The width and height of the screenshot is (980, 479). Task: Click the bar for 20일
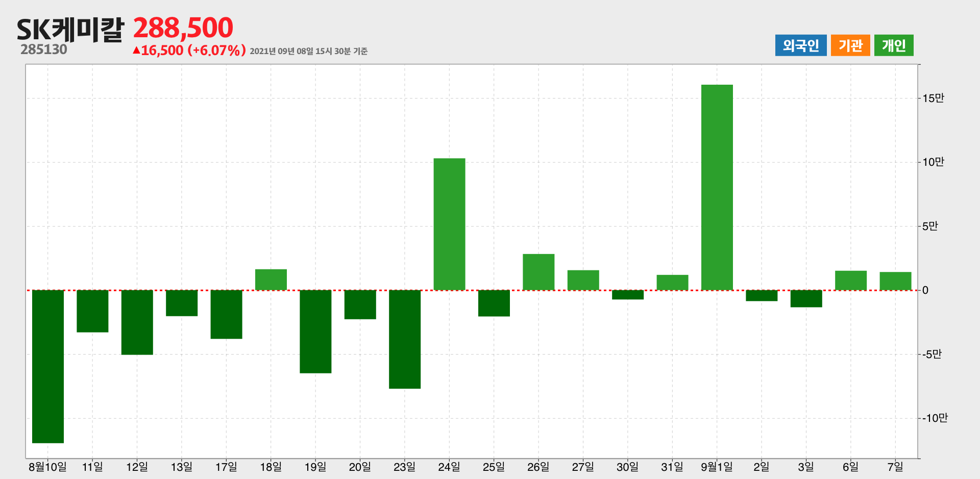[x=360, y=305]
